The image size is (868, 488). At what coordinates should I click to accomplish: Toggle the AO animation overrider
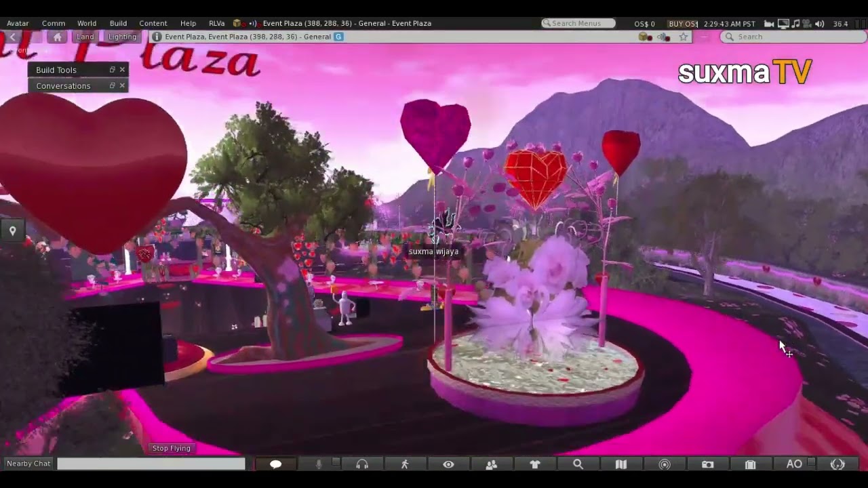[794, 464]
